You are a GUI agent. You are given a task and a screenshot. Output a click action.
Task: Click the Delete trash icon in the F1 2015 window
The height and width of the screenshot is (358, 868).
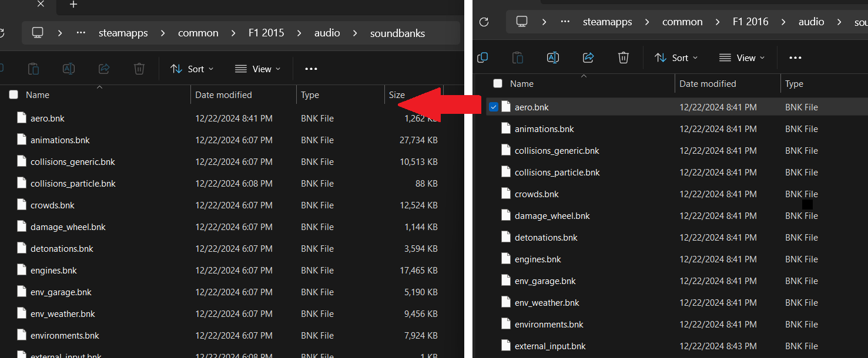139,69
